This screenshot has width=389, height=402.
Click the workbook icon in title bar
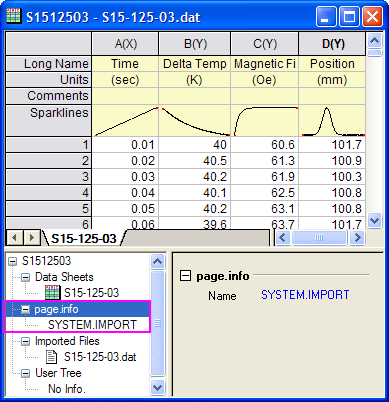click(x=13, y=16)
